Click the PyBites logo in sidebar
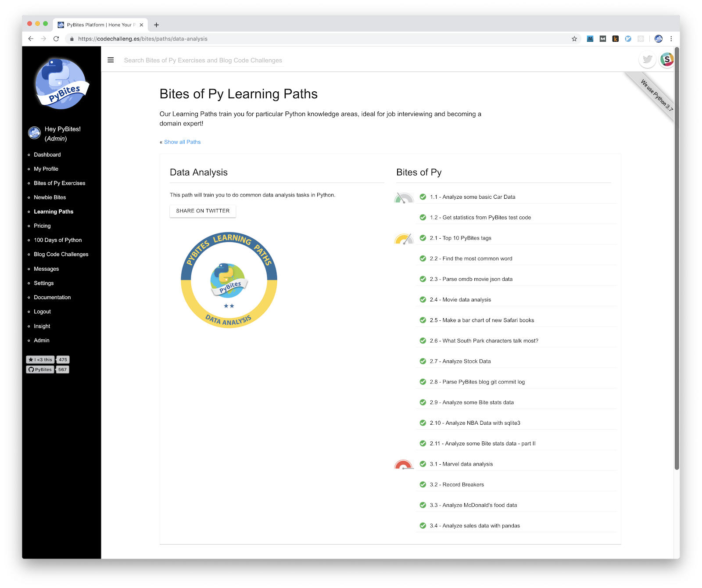 pos(62,84)
